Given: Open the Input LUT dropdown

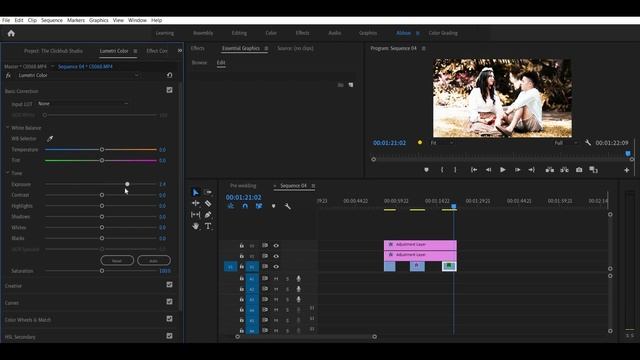Looking at the screenshot, I should [x=83, y=104].
